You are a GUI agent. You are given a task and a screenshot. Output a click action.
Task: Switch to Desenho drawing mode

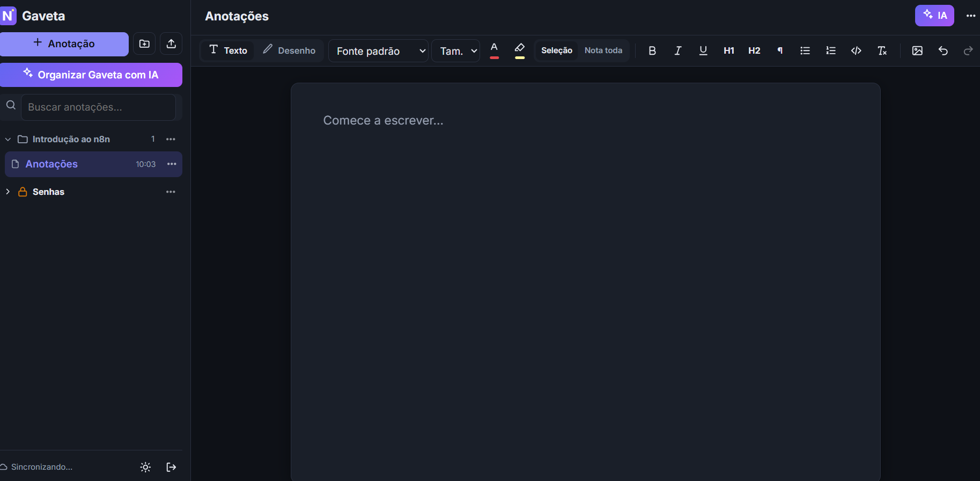coord(289,50)
